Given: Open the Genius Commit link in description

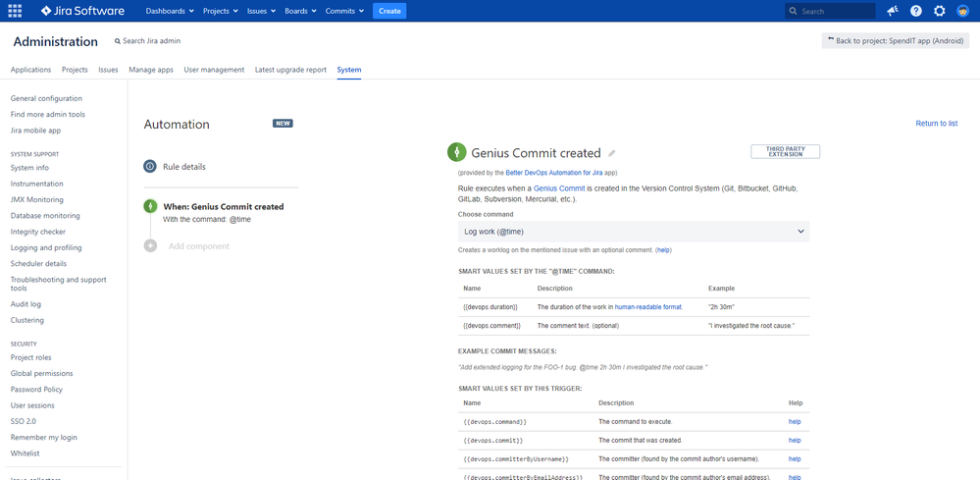Looking at the screenshot, I should coord(559,188).
